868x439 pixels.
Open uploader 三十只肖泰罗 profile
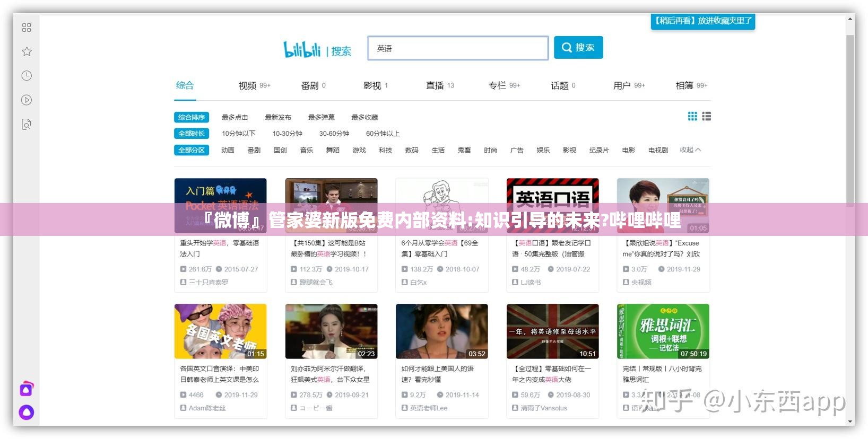coord(209,283)
